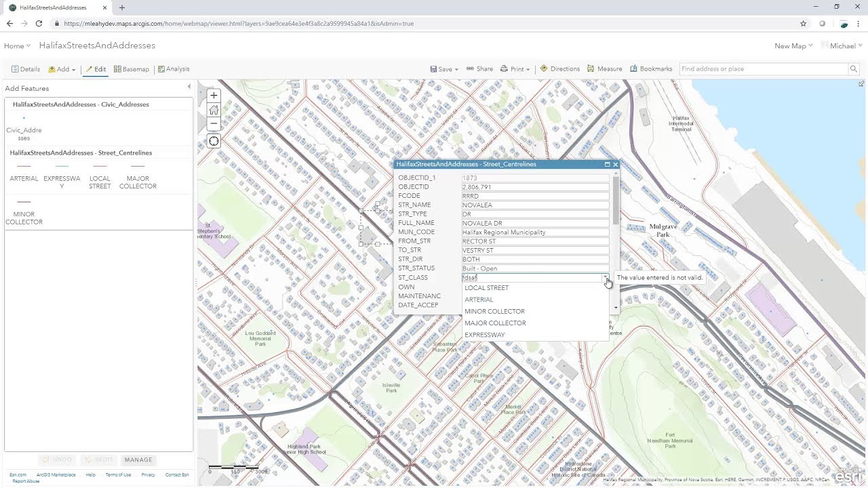Open the Details panel

tap(26, 69)
